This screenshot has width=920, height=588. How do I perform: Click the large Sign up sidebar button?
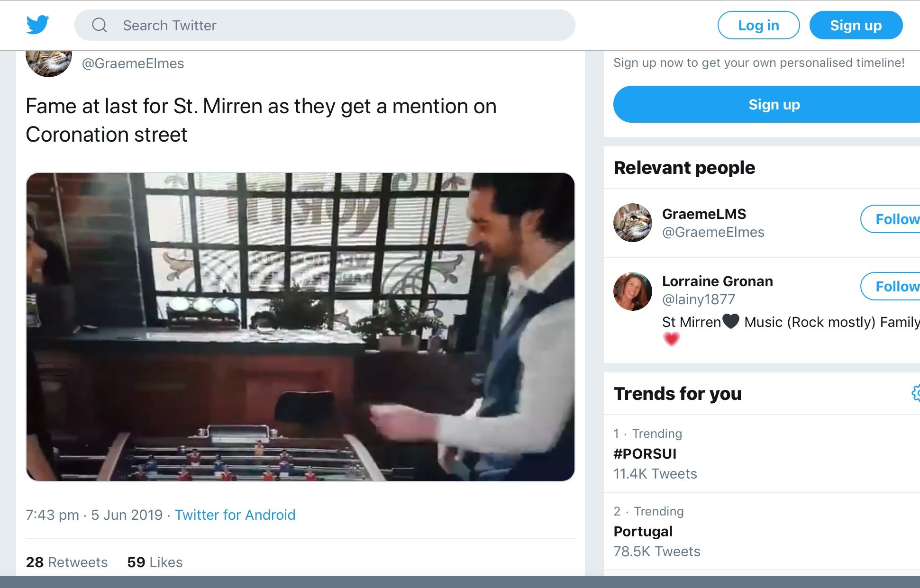coord(766,104)
